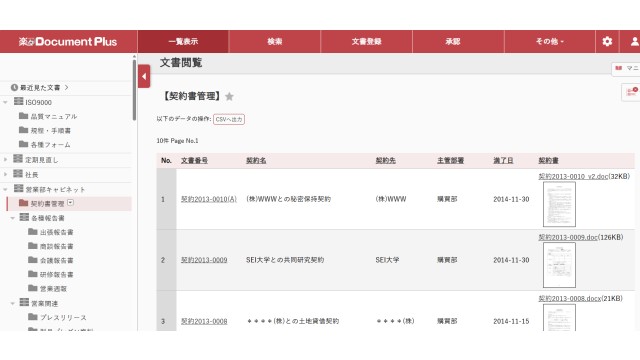Open the 文書登録 tab
Viewport: 640px width, 360px height.
pos(367,41)
